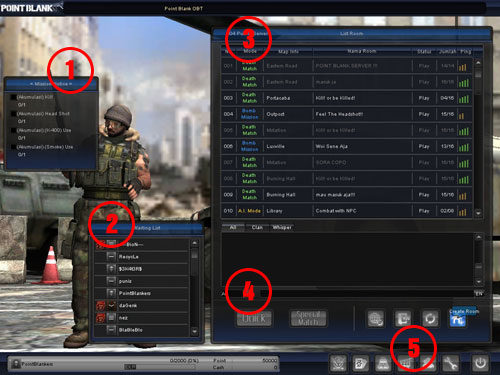Click the ping bars icon of room 004
Screen dimensions: 500x375
pyautogui.click(x=461, y=116)
